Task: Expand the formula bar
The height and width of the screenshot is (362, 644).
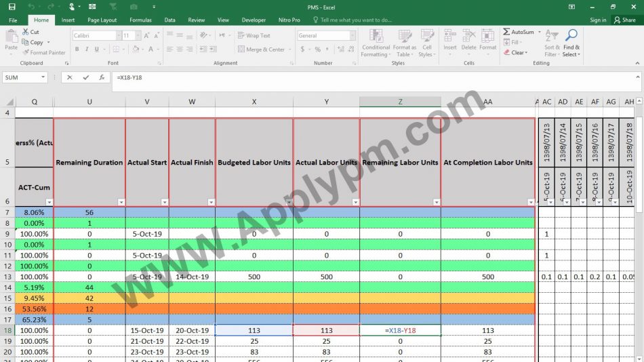Action: click(638, 77)
